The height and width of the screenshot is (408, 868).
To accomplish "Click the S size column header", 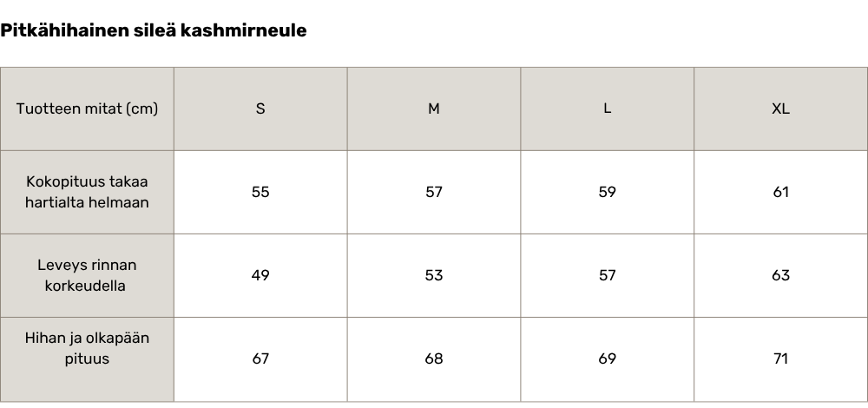I will (x=260, y=109).
